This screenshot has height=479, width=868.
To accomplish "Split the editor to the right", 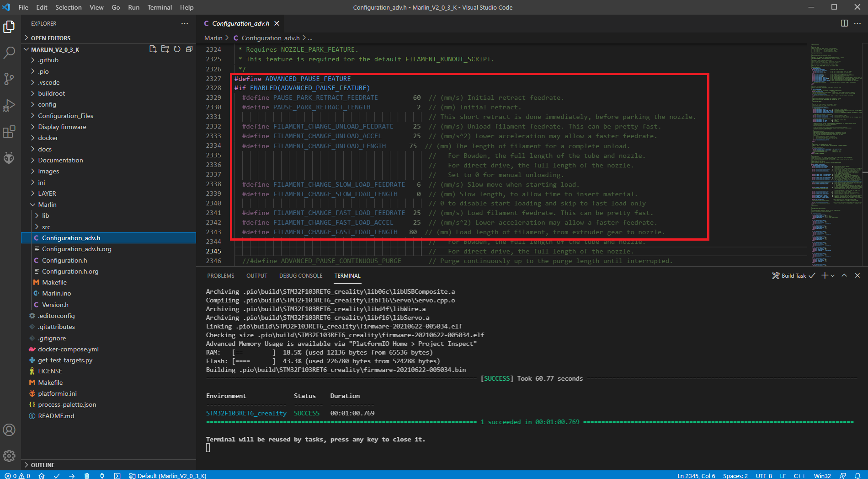I will [x=844, y=23].
